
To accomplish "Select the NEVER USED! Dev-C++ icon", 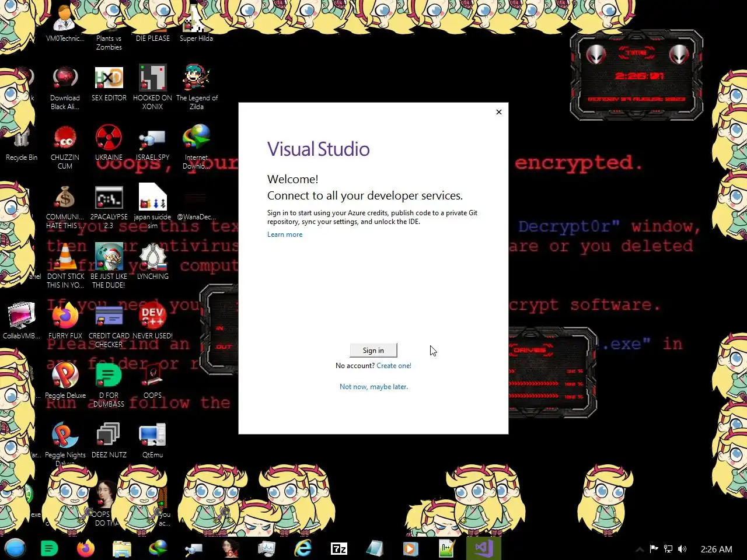I will pyautogui.click(x=153, y=321).
